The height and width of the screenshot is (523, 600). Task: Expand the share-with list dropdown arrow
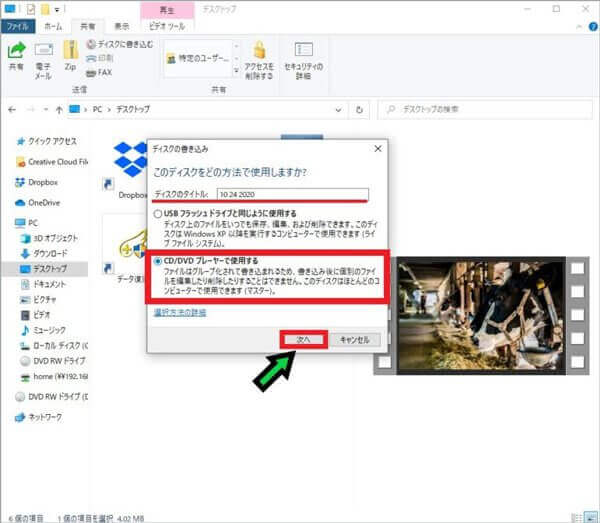(x=236, y=70)
